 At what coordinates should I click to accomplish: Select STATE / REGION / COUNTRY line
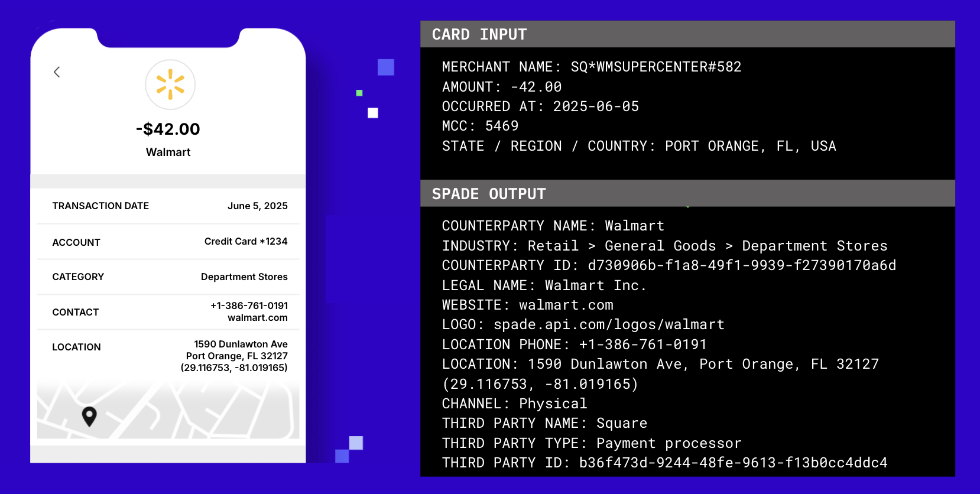coord(639,146)
